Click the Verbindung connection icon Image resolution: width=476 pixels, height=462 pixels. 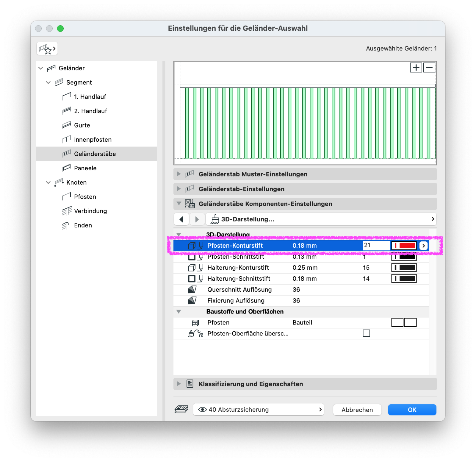coord(67,211)
